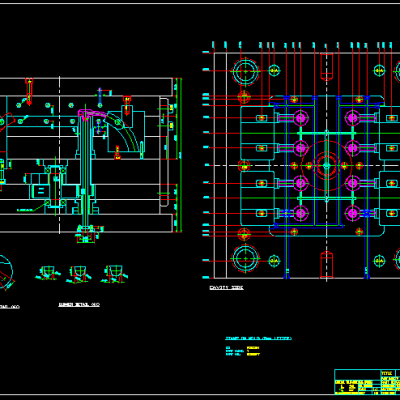400x400 pixels.
Task: Click the locating ring at bottom of sprue
Action: pos(86,234)
